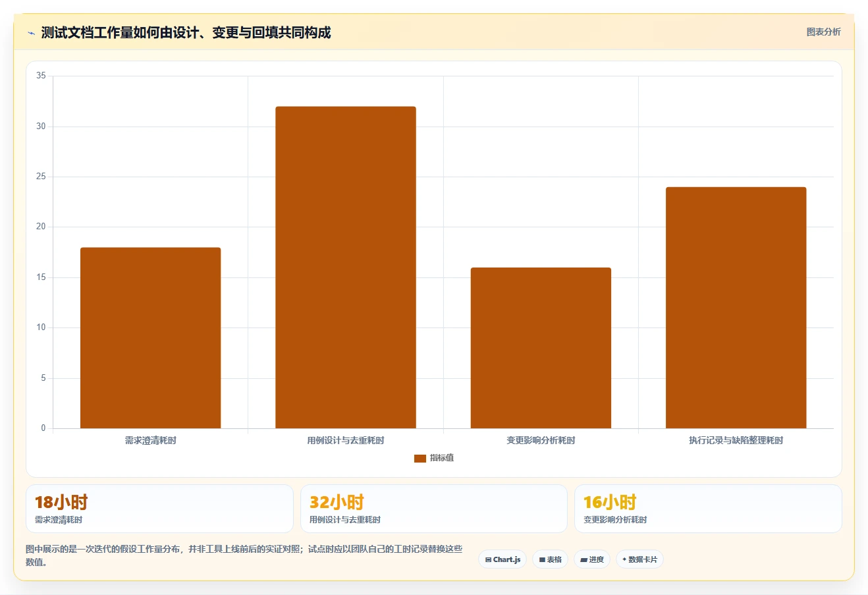The image size is (868, 595).
Task: Click the 变更影响分析耗时 x-axis label
Action: [541, 440]
